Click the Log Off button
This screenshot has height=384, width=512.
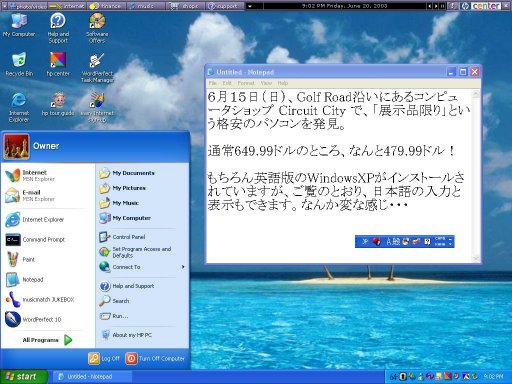104,359
